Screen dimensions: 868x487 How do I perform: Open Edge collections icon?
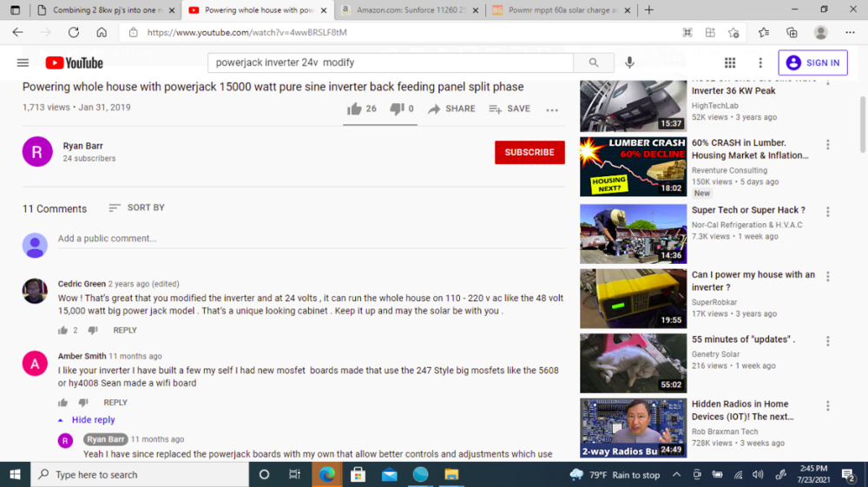pyautogui.click(x=792, y=33)
